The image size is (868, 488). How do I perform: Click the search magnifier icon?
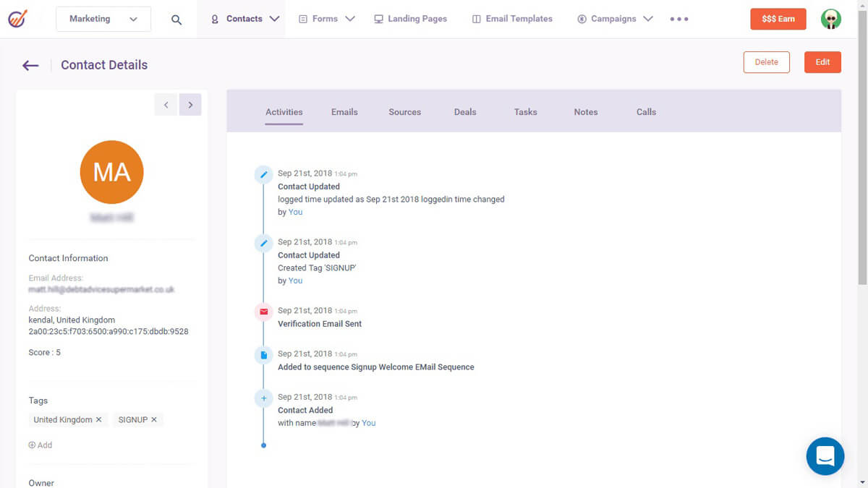click(x=176, y=20)
